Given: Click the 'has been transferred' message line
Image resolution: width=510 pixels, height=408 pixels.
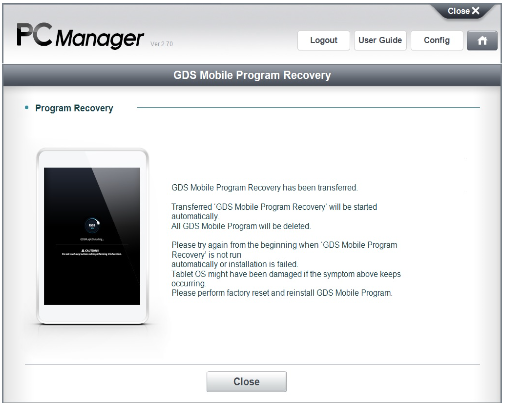Looking at the screenshot, I should click(265, 188).
